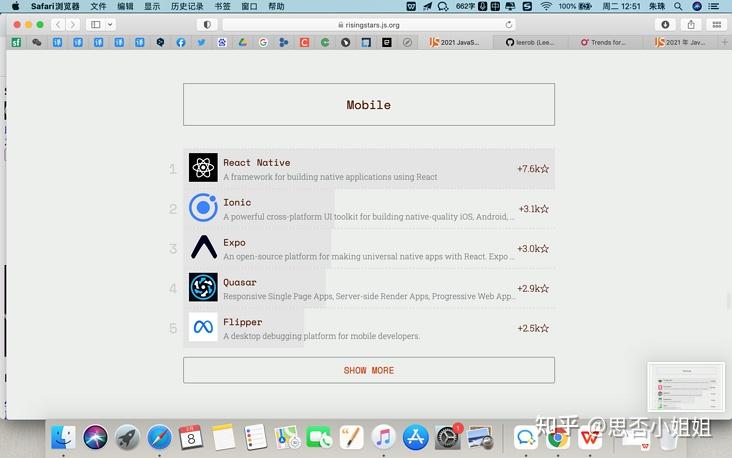Go forward with the Safari forward arrow
The image size is (732, 458).
point(72,25)
